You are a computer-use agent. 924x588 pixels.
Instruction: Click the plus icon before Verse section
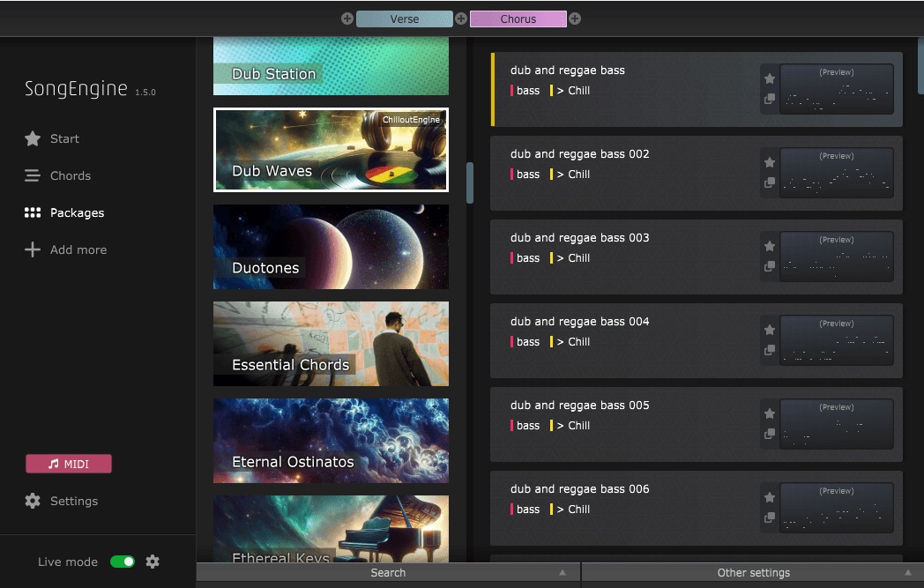point(347,19)
